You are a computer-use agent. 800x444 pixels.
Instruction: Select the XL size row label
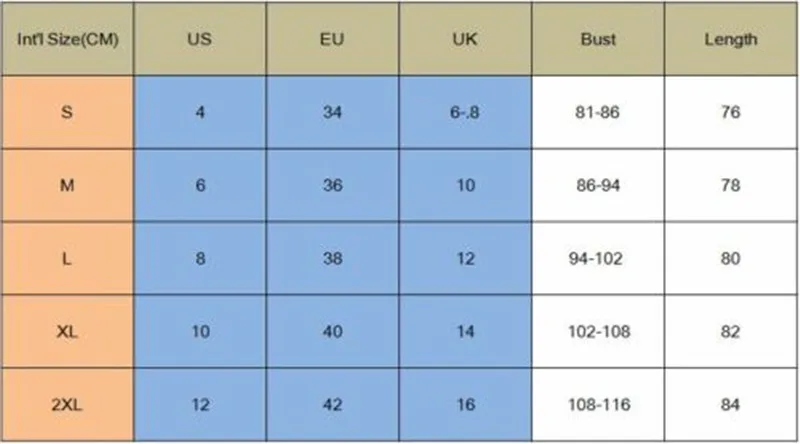click(67, 331)
